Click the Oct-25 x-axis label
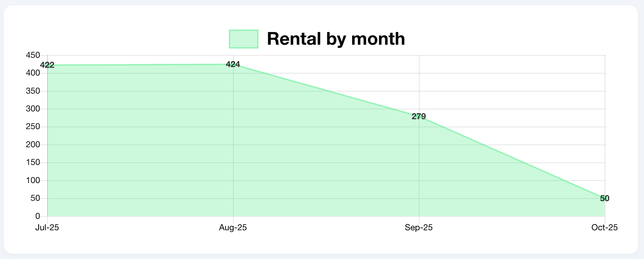 604,228
